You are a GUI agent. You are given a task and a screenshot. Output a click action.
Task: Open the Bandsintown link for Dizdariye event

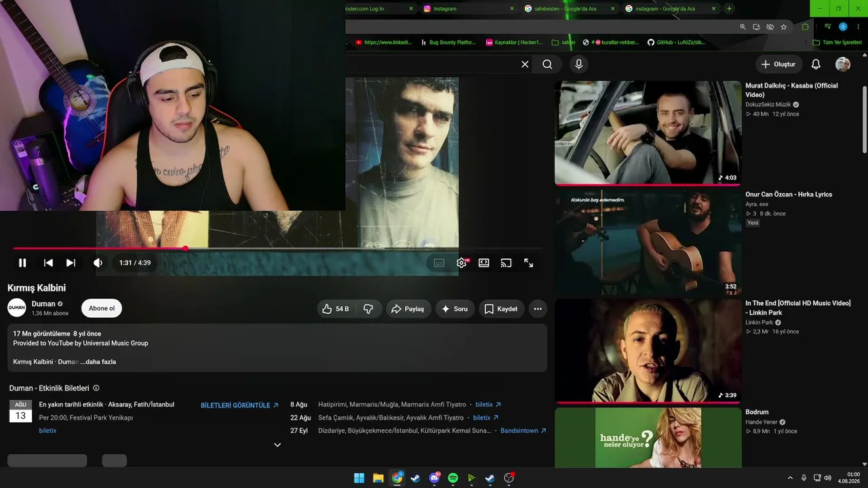[x=524, y=431]
